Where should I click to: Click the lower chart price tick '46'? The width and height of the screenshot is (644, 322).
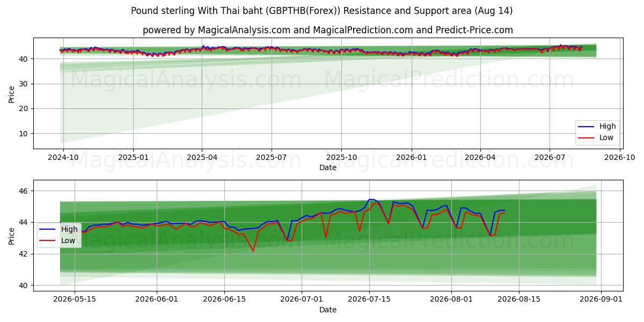point(24,191)
